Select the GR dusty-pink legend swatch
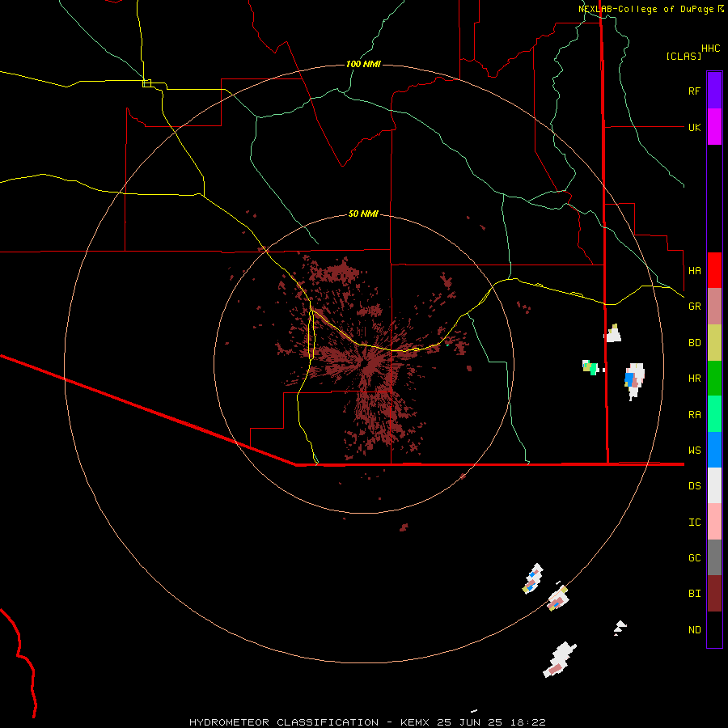Screen dimensions: 728x728 [x=714, y=307]
